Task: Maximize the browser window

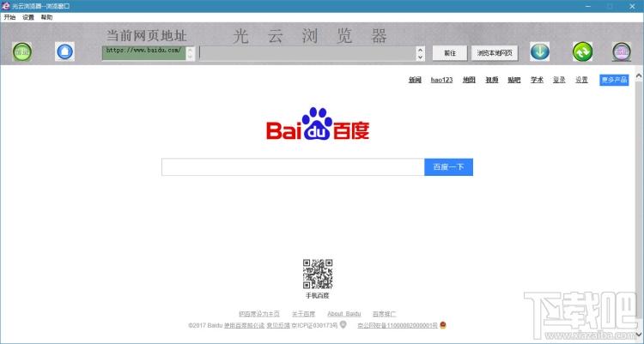Action: click(x=610, y=6)
